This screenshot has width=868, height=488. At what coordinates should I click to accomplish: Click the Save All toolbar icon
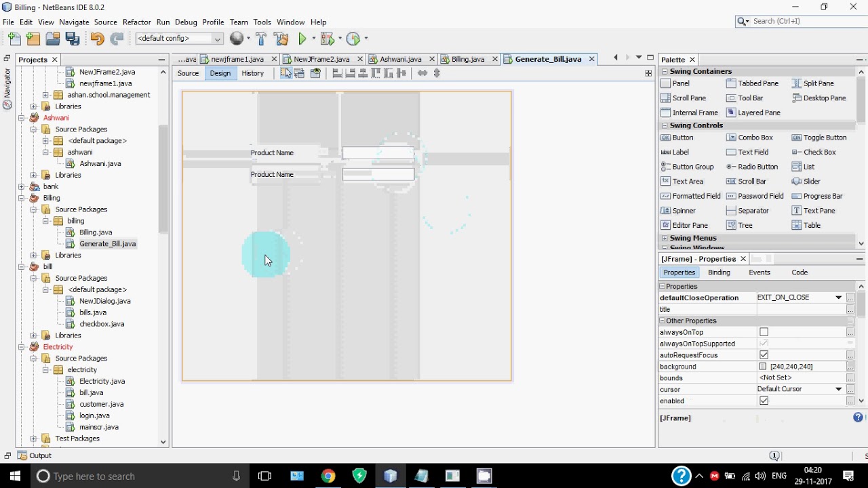click(73, 39)
